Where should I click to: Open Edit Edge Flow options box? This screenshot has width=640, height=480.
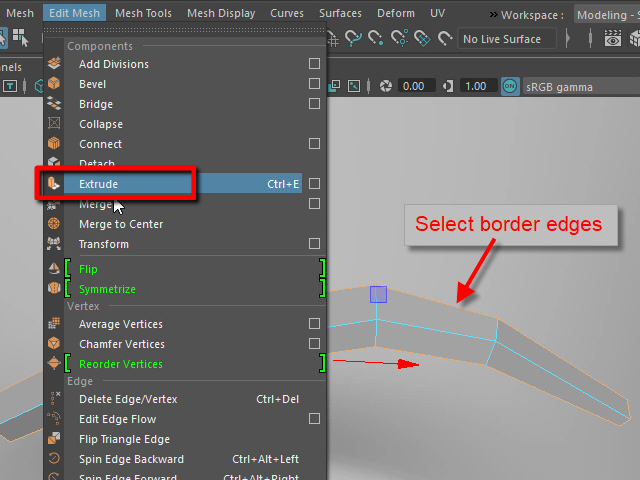pyautogui.click(x=314, y=419)
